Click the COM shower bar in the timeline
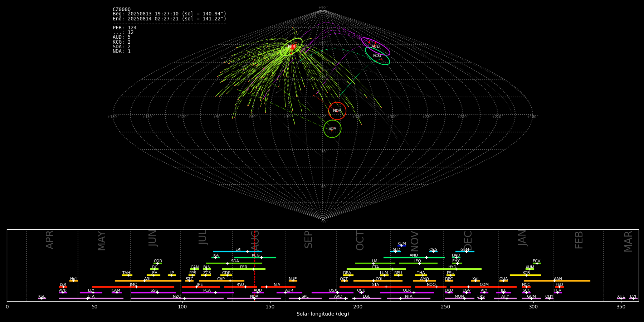Screen dimensions: 644x322 point(483,287)
